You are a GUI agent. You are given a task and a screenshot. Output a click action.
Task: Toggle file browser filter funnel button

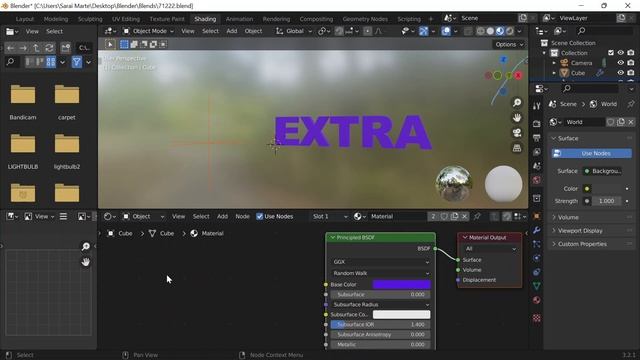click(x=76, y=62)
